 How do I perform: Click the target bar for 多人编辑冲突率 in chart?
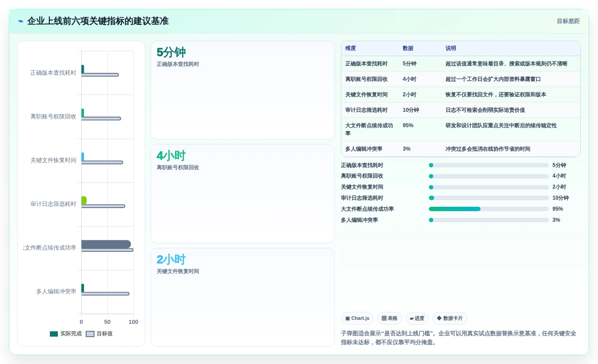(105, 294)
